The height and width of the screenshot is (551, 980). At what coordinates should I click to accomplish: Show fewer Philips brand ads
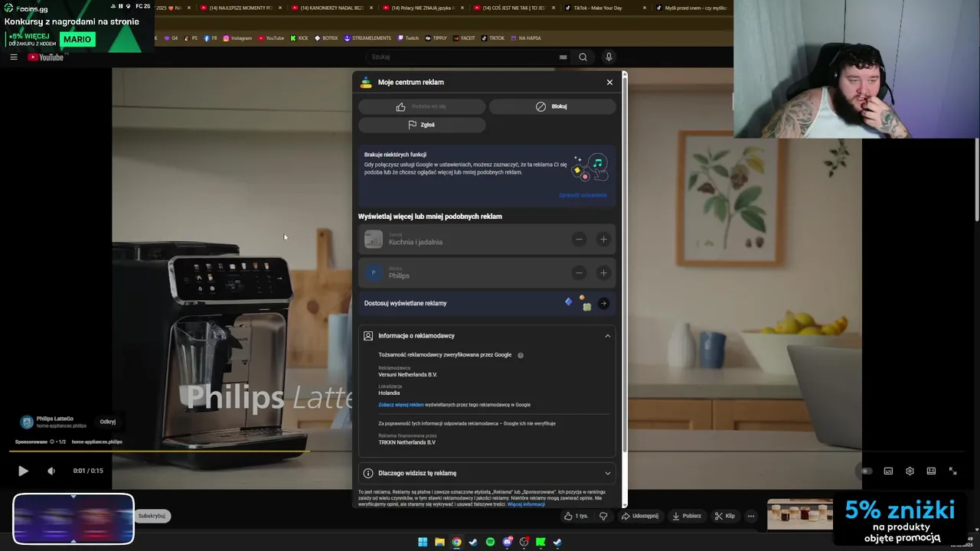click(579, 272)
